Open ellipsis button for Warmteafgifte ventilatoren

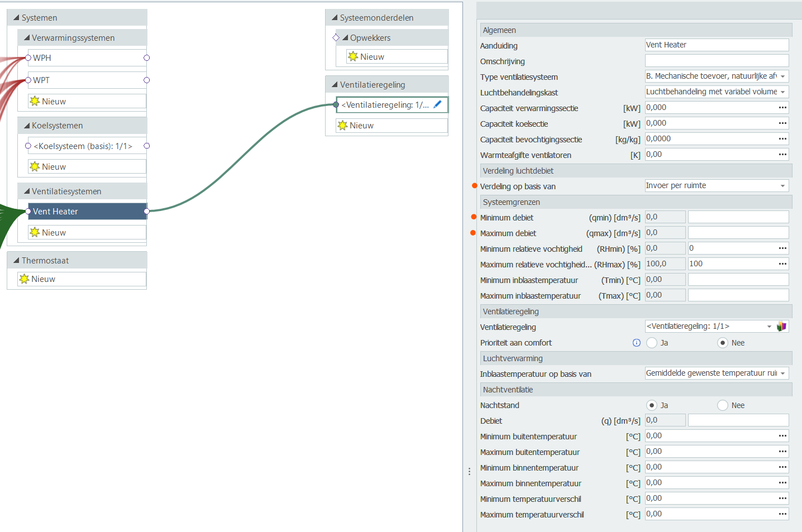(x=782, y=155)
